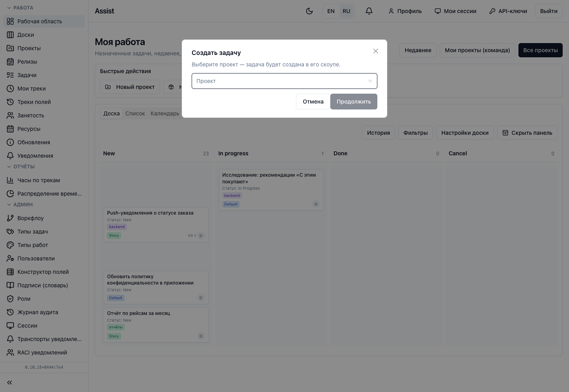This screenshot has width=569, height=392.
Task: Click the Продолжить button
Action: [x=354, y=102]
